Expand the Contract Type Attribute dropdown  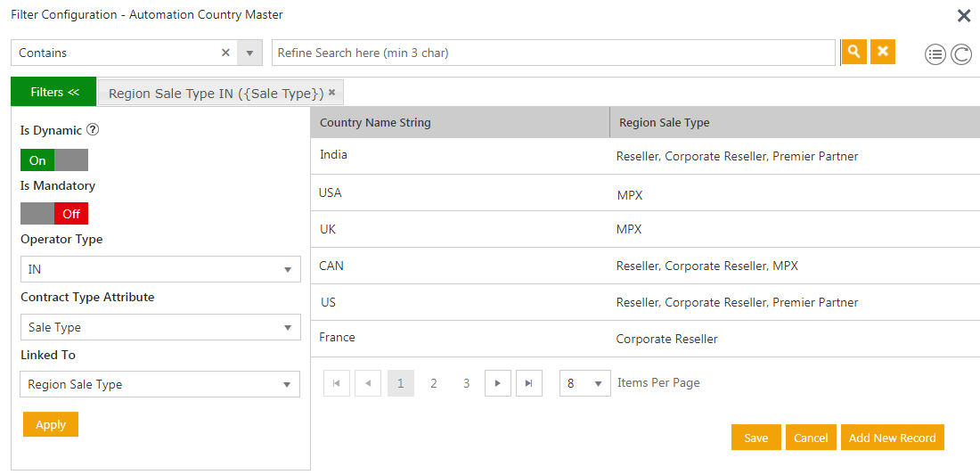click(x=160, y=327)
